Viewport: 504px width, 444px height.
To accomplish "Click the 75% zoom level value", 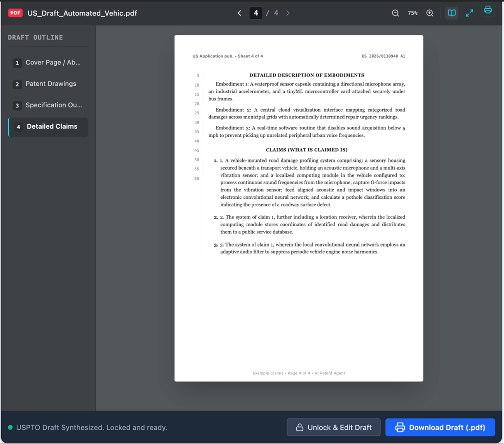I will pos(413,13).
